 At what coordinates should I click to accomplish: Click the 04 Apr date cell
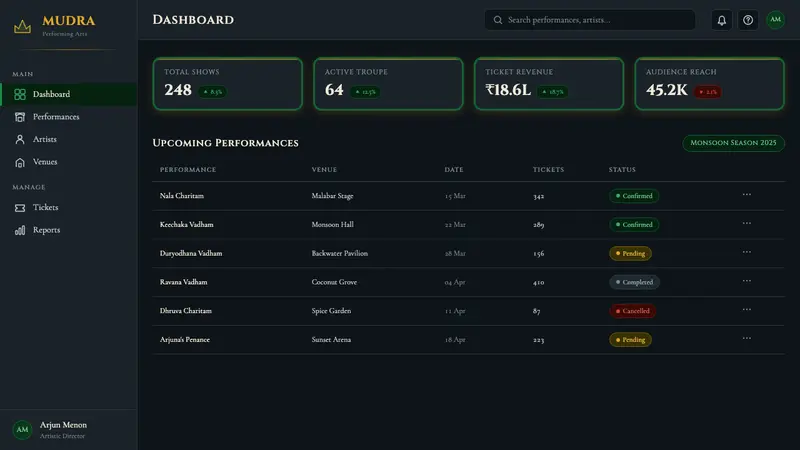455,282
